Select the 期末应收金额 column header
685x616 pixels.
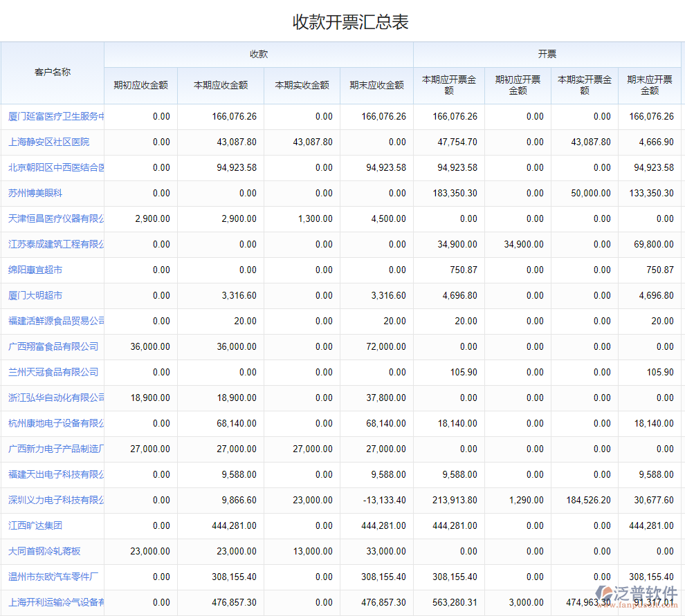pos(376,85)
